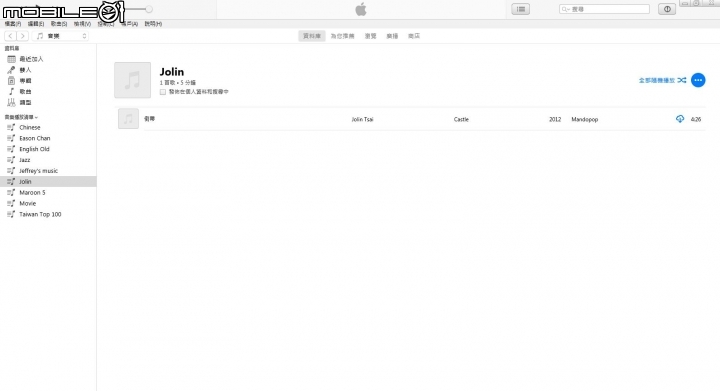Open the blue more-options (…) button

point(698,80)
